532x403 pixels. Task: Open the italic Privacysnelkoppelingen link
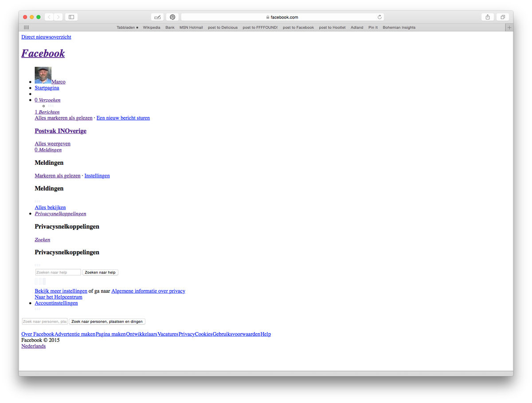61,213
